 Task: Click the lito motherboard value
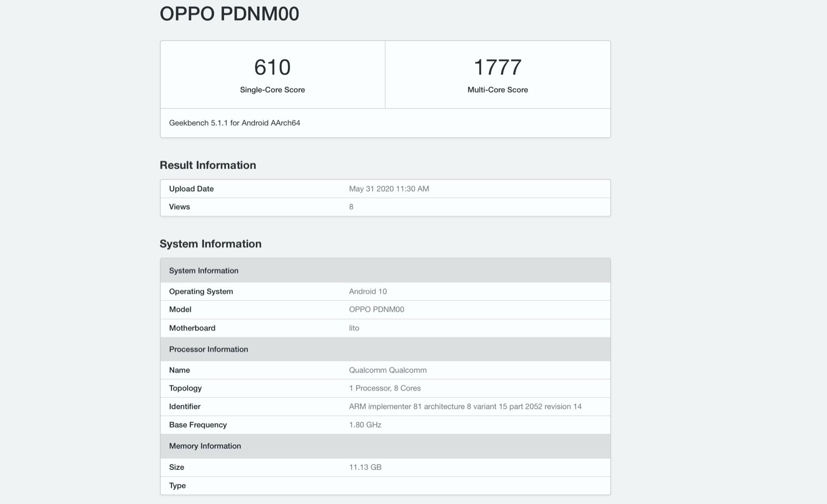click(354, 328)
